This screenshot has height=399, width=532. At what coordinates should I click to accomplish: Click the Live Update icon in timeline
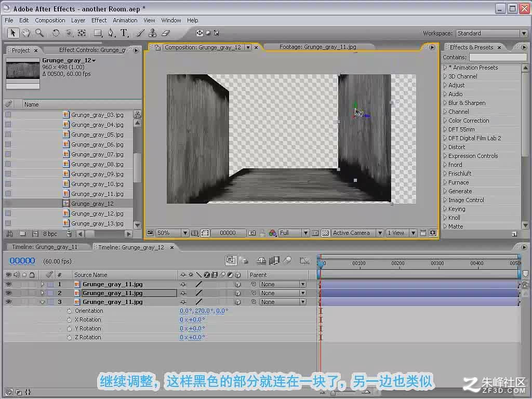230,260
